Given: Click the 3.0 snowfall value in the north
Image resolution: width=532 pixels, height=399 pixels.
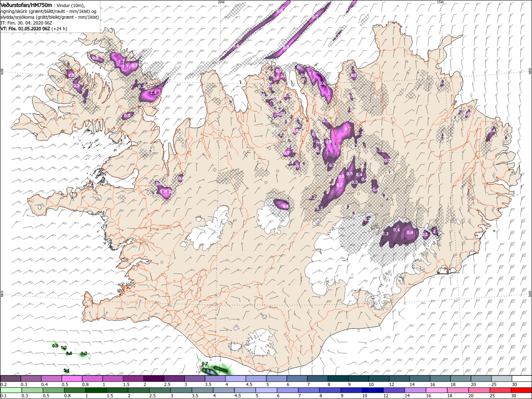Looking at the screenshot, I should [322, 83].
